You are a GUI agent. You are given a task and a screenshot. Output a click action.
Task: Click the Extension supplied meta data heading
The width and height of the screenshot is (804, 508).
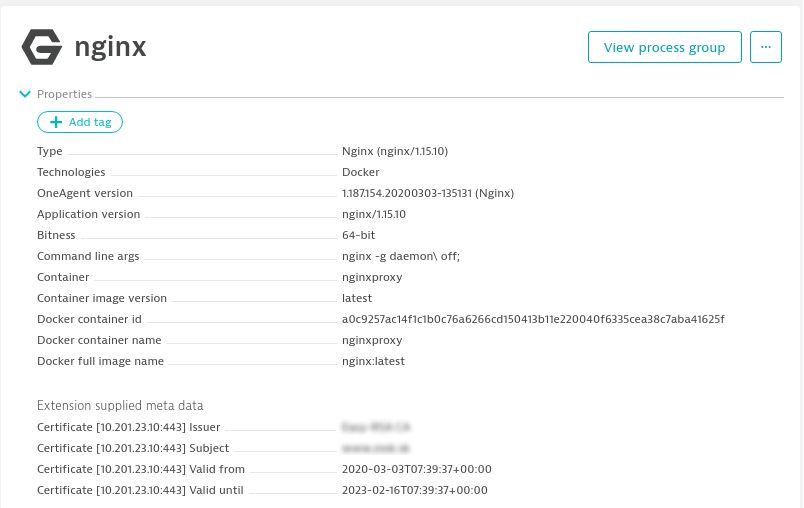pyautogui.click(x=120, y=405)
